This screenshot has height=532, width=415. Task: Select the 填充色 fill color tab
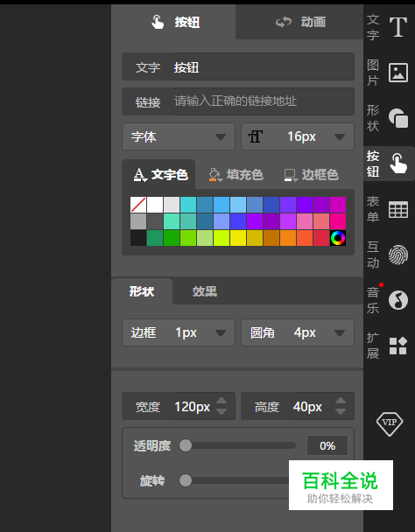point(236,174)
